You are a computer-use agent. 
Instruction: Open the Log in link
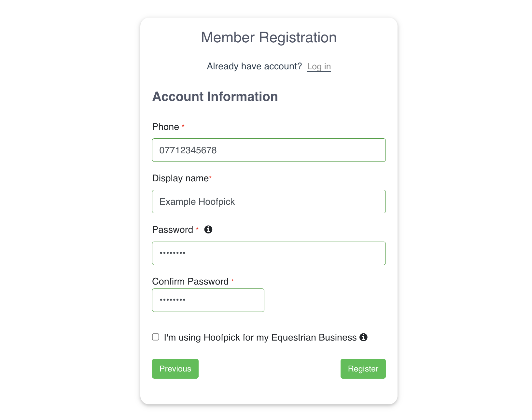[319, 66]
